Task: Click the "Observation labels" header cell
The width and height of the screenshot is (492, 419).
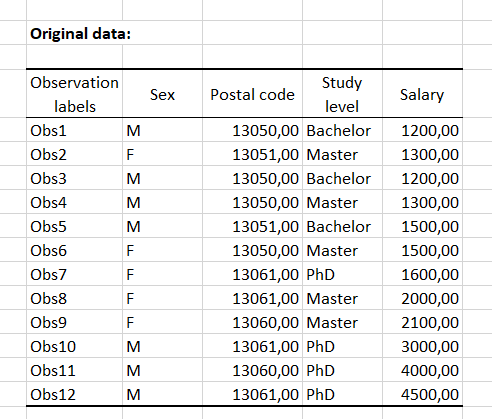Action: (x=75, y=94)
